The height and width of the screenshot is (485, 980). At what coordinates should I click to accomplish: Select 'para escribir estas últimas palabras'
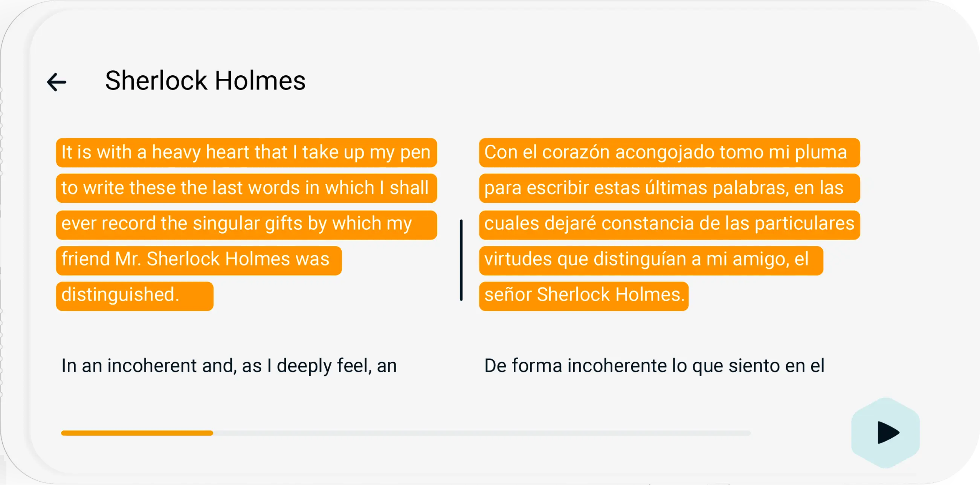click(669, 188)
